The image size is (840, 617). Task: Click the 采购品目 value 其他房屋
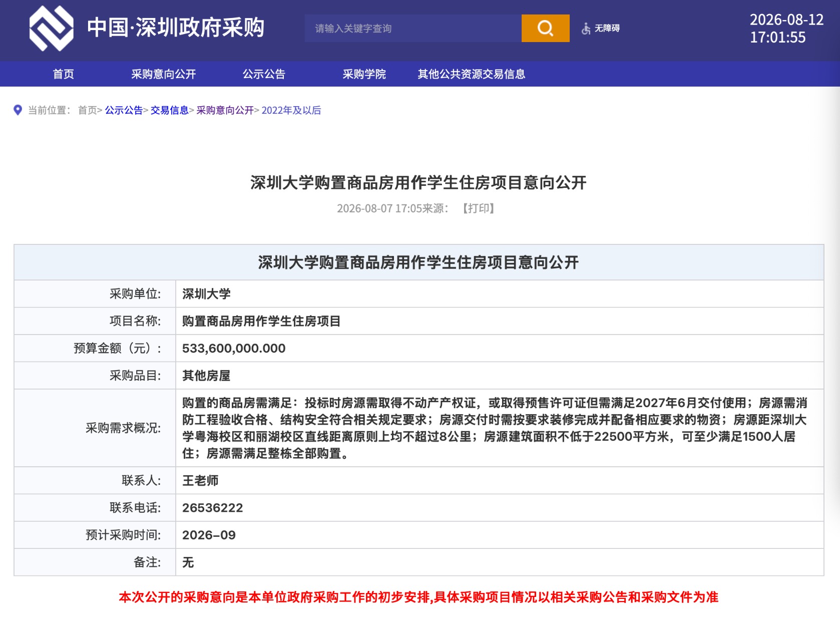pos(206,376)
